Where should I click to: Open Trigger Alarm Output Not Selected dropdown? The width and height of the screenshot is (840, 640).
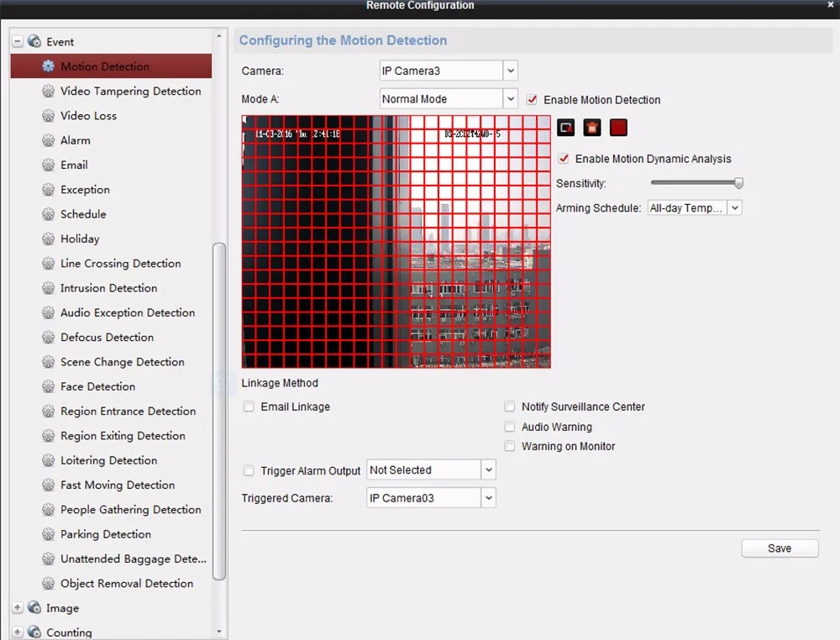(431, 470)
